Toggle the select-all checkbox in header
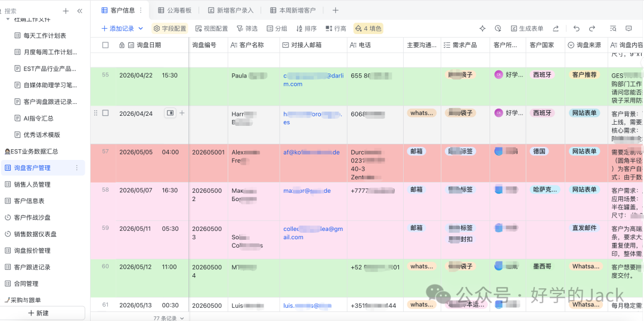The image size is (644, 321). click(105, 45)
